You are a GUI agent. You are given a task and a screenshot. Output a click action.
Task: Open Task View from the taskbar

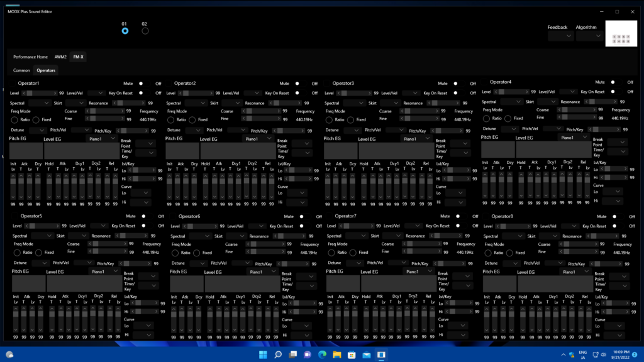293,354
